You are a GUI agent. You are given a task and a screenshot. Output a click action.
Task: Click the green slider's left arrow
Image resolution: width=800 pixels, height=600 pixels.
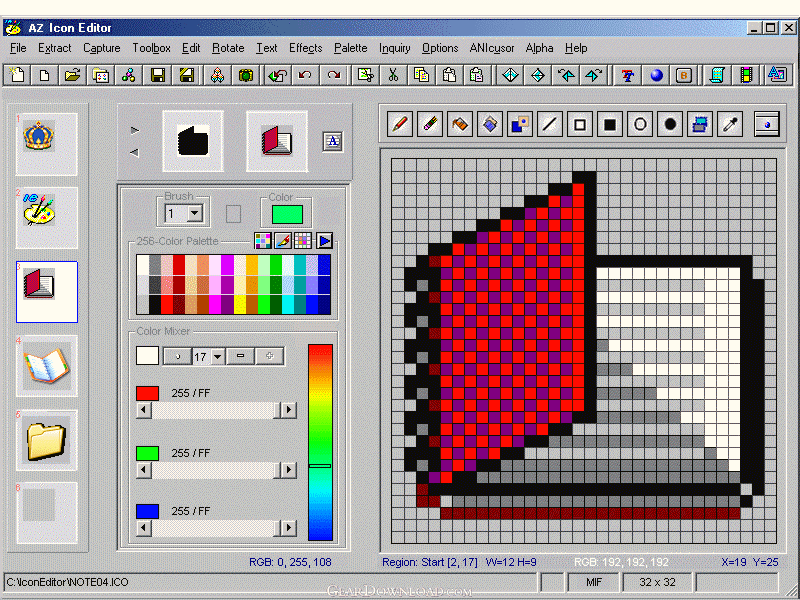coord(144,469)
